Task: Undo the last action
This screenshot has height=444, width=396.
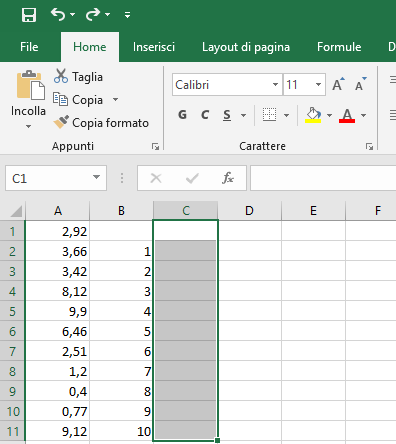Action: tap(58, 14)
